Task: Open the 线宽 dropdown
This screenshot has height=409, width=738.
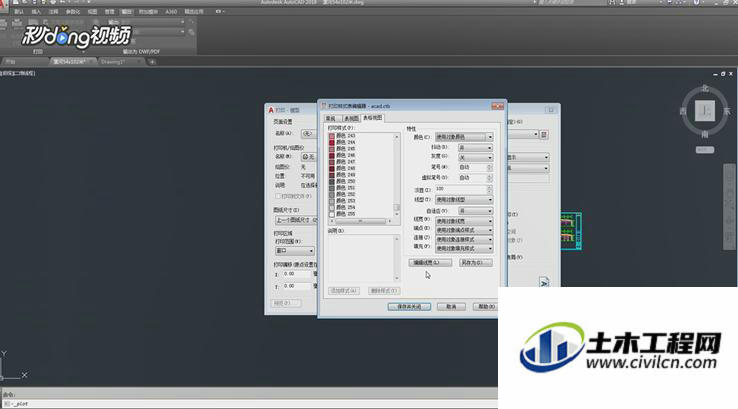Action: point(464,221)
